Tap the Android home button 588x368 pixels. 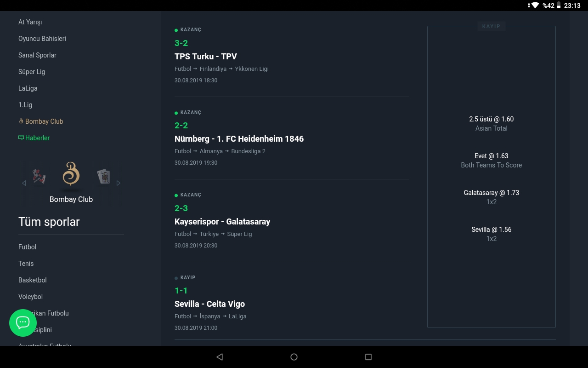[294, 357]
